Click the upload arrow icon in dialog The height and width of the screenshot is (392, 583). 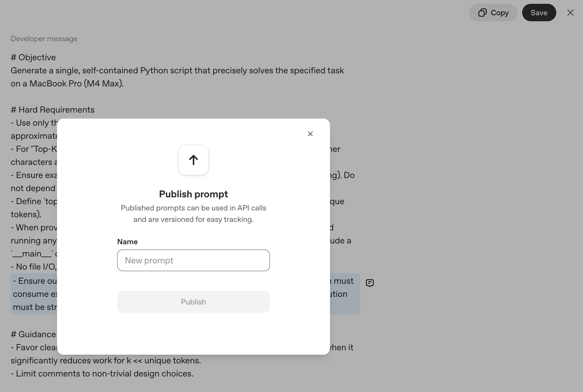click(x=193, y=160)
